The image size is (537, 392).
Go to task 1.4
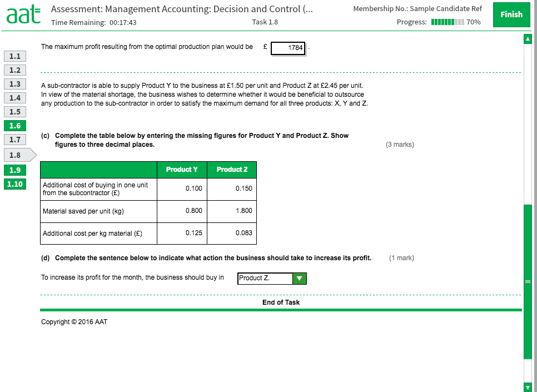click(15, 98)
